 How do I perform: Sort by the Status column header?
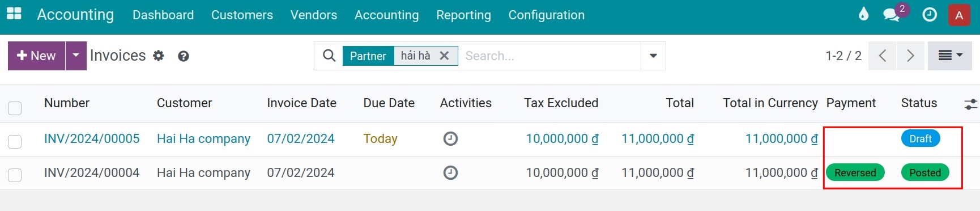click(919, 103)
